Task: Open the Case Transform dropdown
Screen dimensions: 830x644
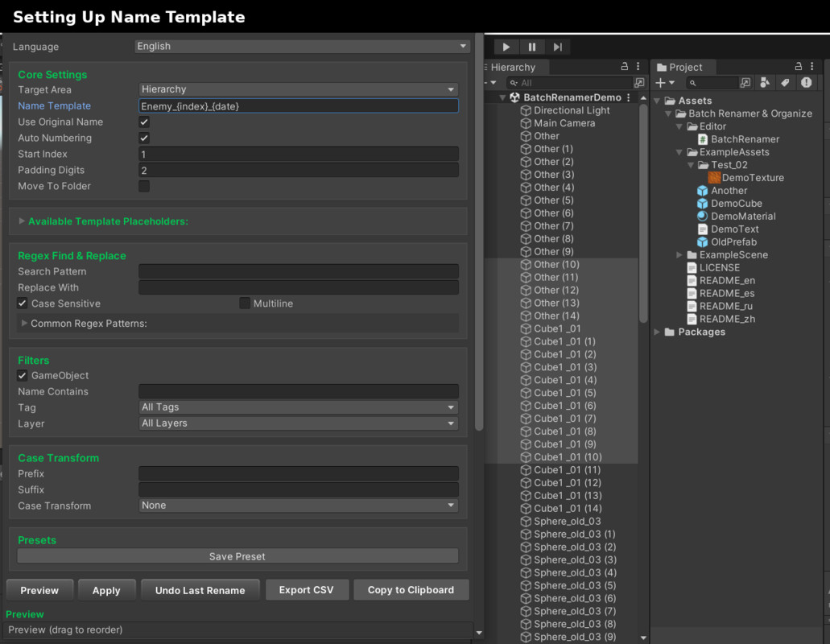Action: (x=299, y=506)
